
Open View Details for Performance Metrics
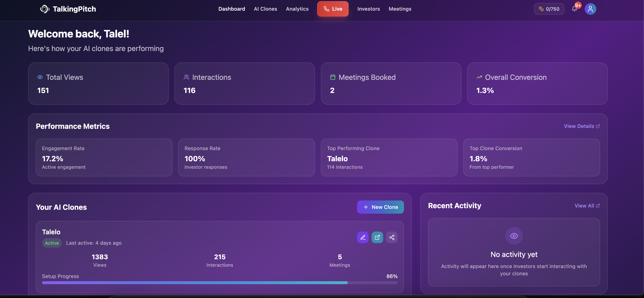click(582, 126)
